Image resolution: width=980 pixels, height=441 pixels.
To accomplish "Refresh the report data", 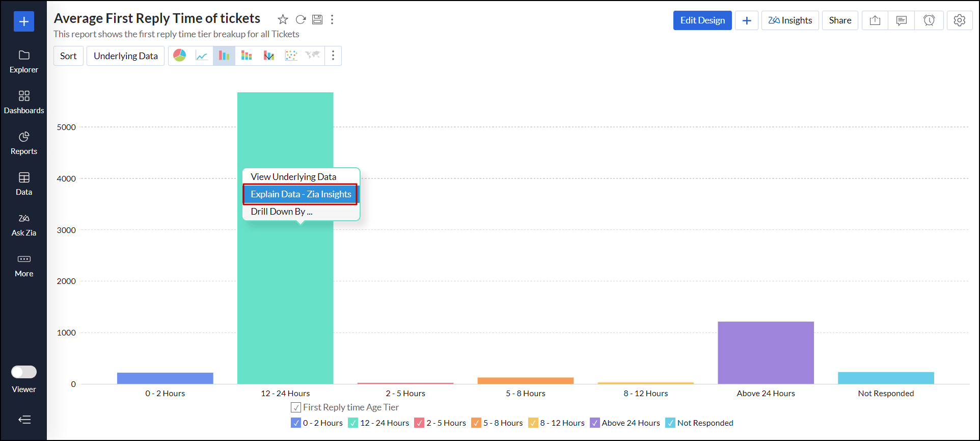I will (x=301, y=20).
